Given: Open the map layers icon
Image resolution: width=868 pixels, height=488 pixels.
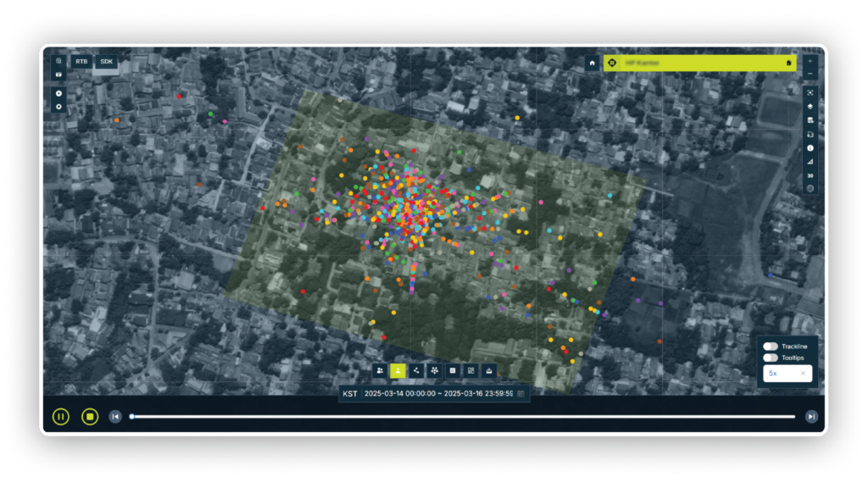Looking at the screenshot, I should (x=810, y=107).
